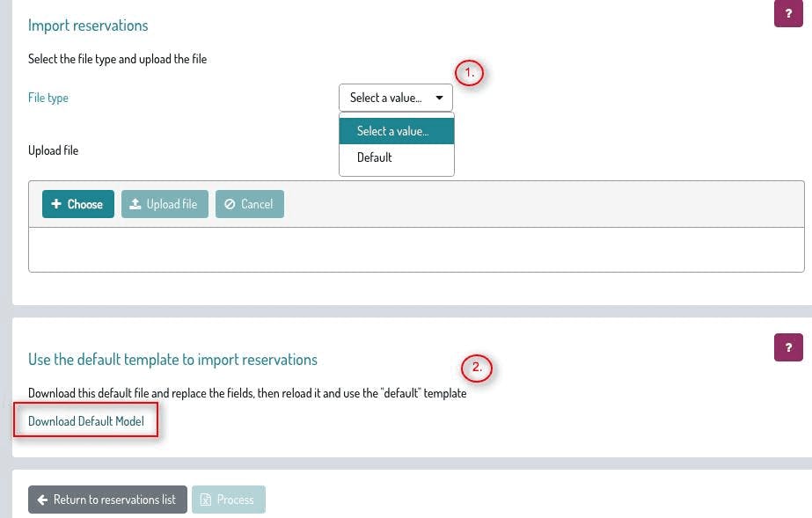This screenshot has height=518, width=812.
Task: Click the upload tray icon beside Upload file
Action: (x=135, y=204)
